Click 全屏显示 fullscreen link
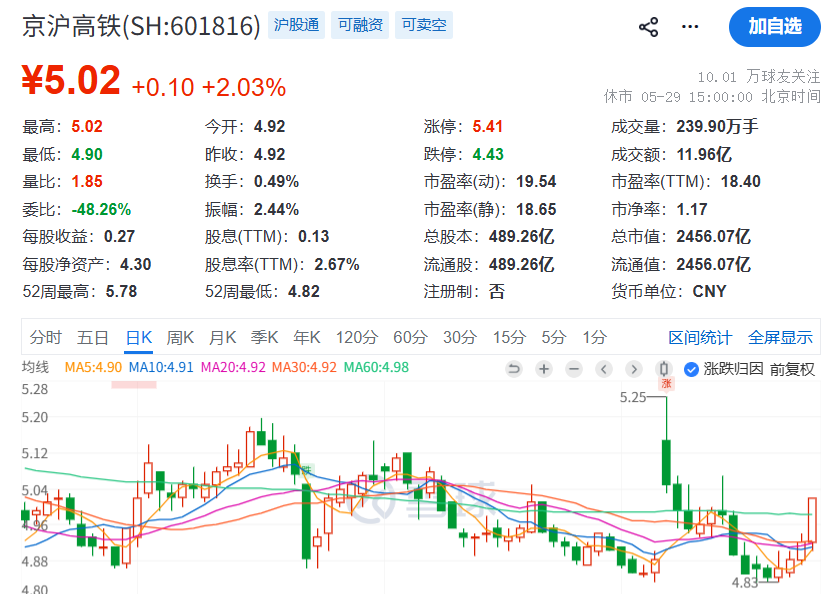This screenshot has height=594, width=834. 780,338
